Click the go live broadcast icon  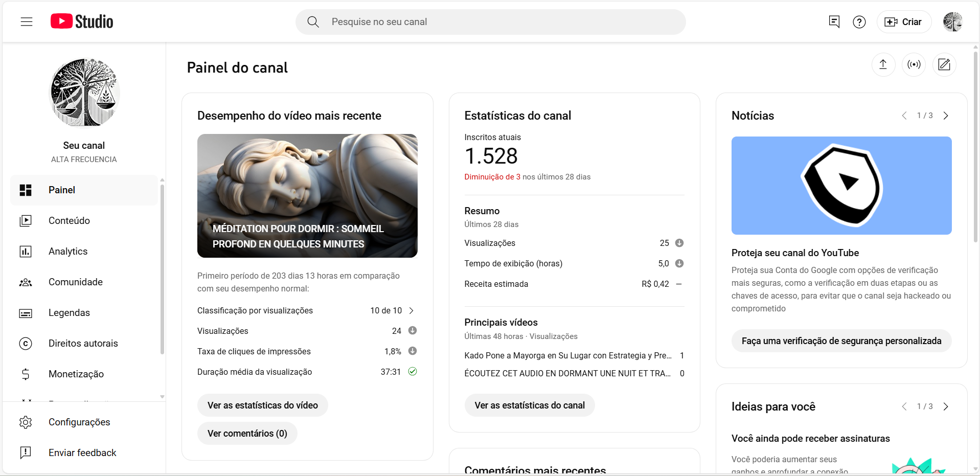coord(914,64)
